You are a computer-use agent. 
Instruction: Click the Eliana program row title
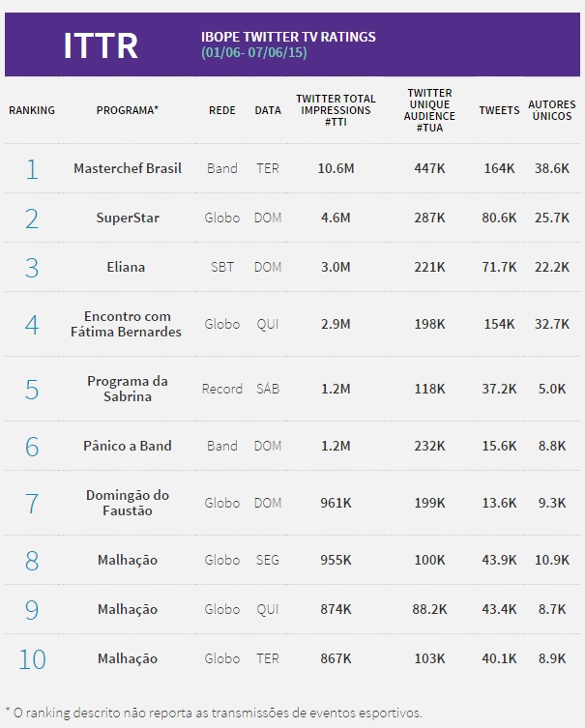point(128,267)
